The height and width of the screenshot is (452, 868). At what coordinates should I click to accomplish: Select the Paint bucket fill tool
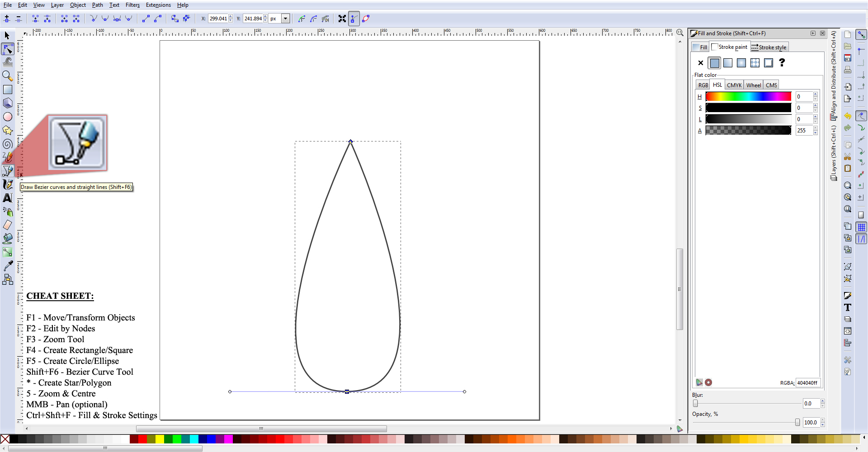[8, 239]
